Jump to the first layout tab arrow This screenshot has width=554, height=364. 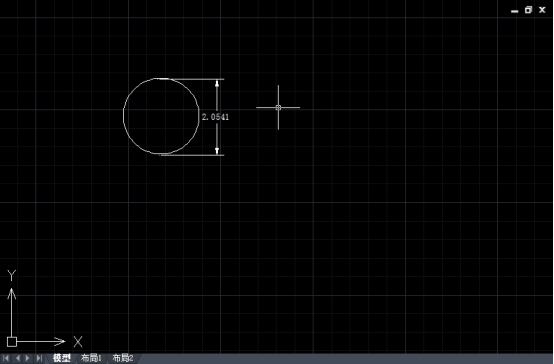(6, 358)
